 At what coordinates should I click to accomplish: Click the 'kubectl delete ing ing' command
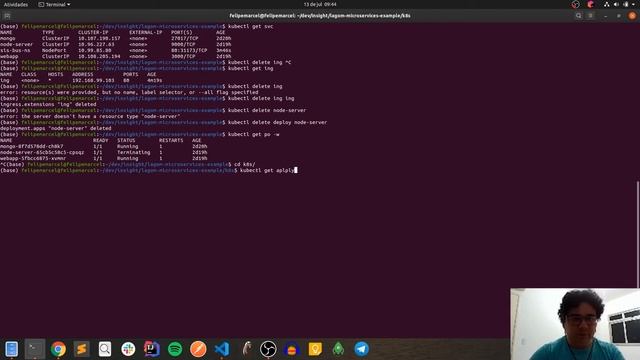[261, 98]
